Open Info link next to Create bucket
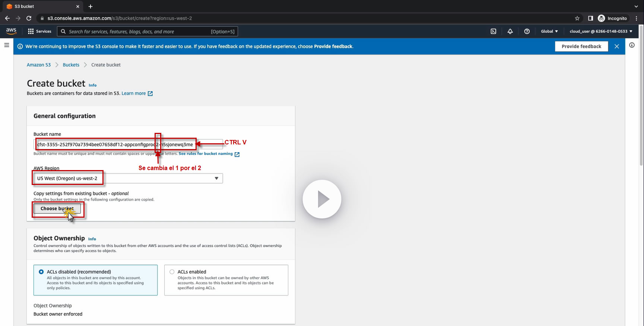This screenshot has width=644, height=326. click(x=93, y=85)
